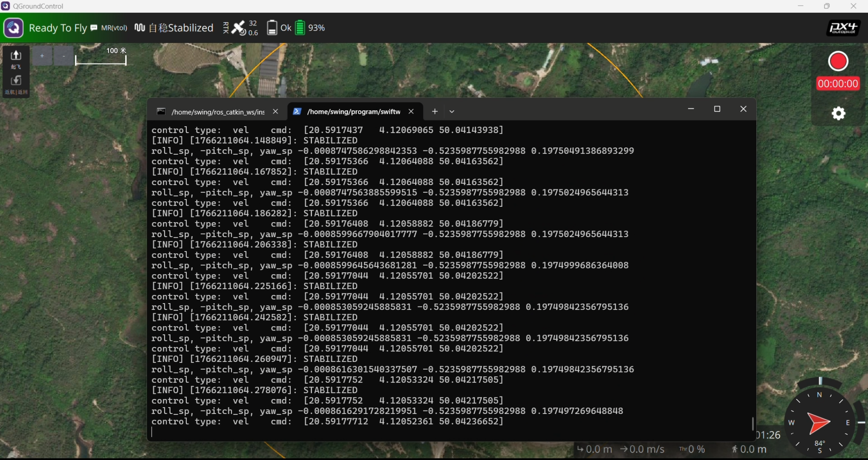Click the MR(vtol) vehicle type label
This screenshot has width=868, height=460.
[114, 28]
